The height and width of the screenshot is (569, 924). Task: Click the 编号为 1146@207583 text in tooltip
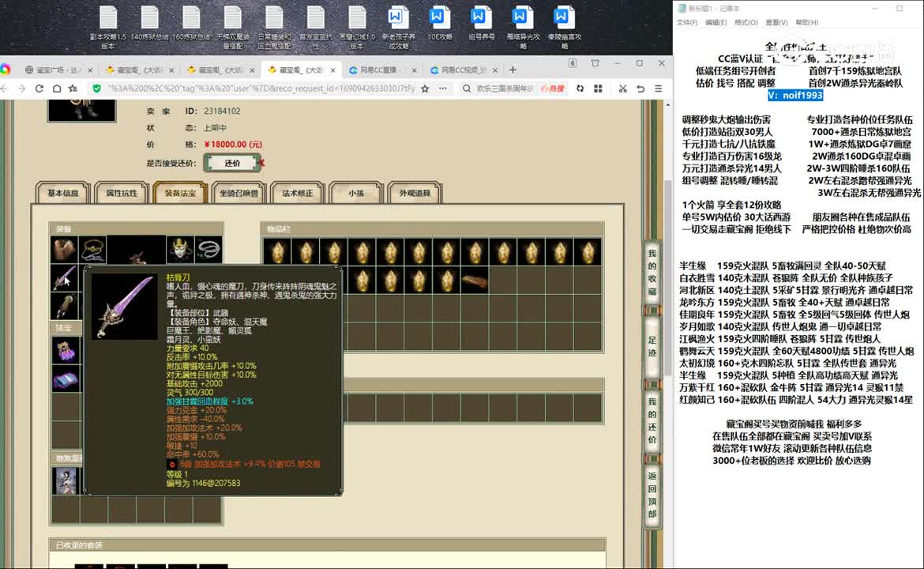(x=203, y=483)
